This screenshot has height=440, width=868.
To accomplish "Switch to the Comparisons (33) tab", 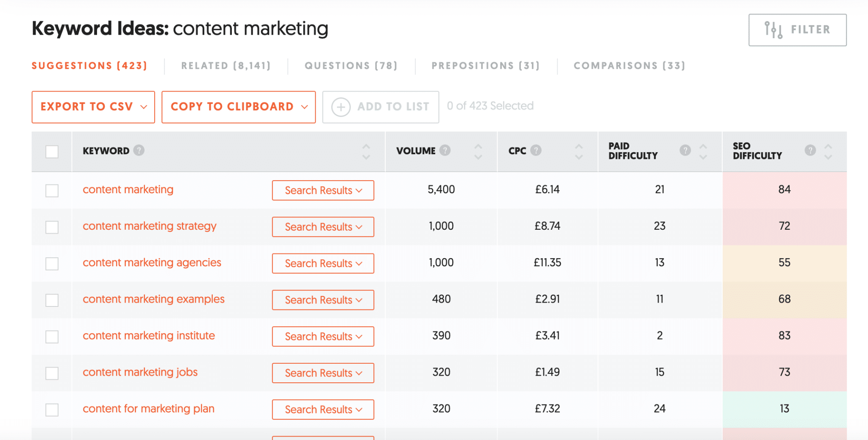I will (629, 66).
